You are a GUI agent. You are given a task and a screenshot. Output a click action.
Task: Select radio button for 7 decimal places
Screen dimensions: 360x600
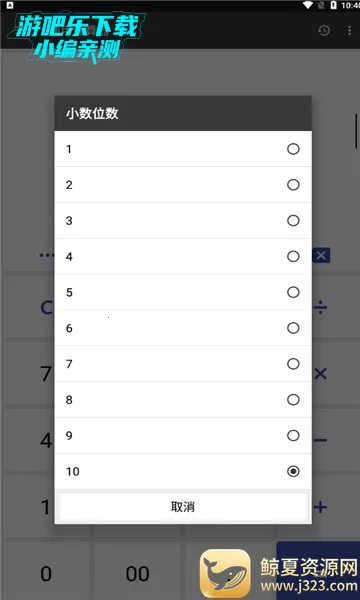click(293, 364)
